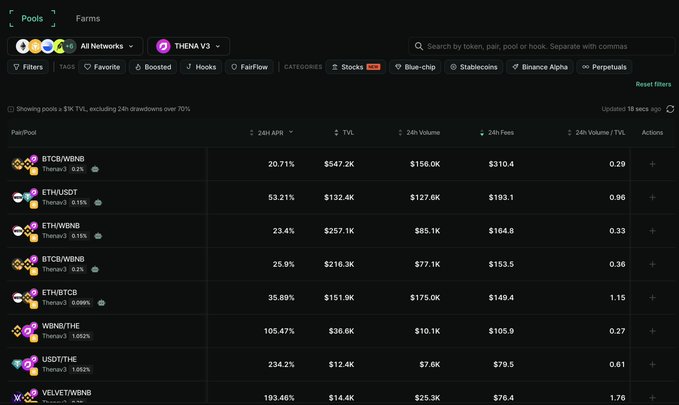679x405 pixels.
Task: Sort the table by 24h Volume
Action: [419, 133]
